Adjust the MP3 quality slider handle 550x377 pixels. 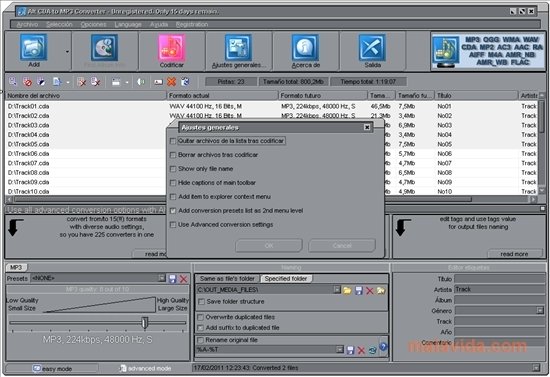[x=145, y=322]
